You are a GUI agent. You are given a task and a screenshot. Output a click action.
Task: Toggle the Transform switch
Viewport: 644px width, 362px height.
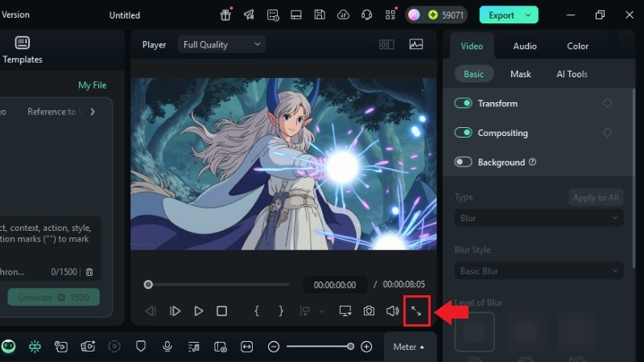[x=463, y=103]
